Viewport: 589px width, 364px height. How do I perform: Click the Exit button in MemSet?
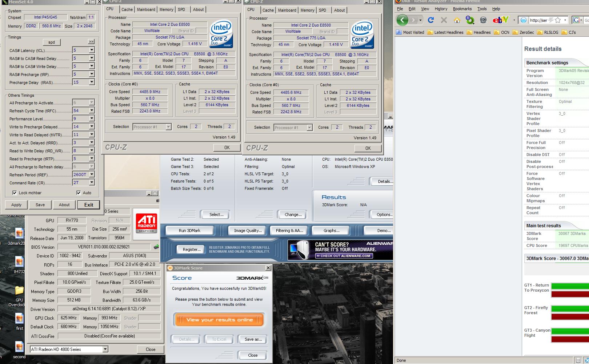[x=89, y=205]
